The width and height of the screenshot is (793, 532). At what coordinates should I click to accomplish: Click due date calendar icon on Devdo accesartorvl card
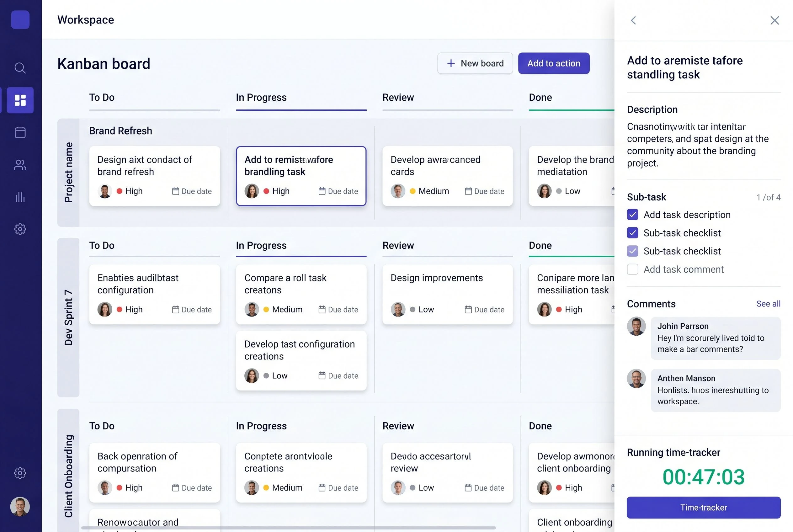tap(468, 487)
